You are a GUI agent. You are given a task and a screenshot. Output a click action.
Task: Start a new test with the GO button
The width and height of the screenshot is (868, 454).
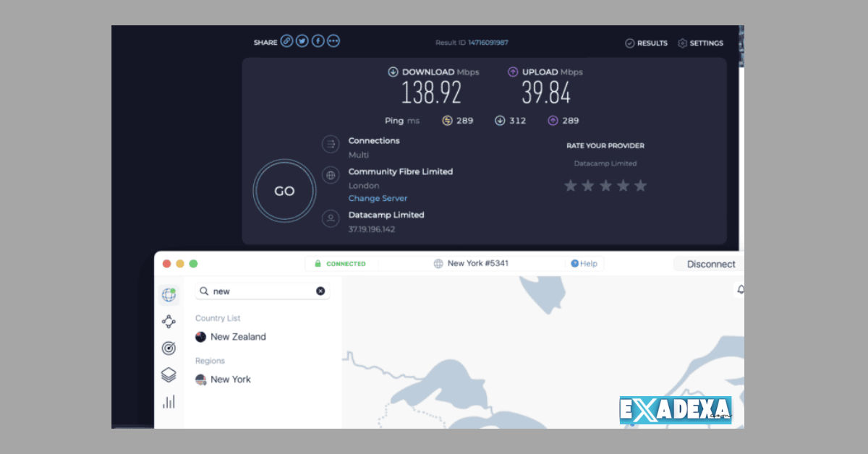tap(284, 190)
